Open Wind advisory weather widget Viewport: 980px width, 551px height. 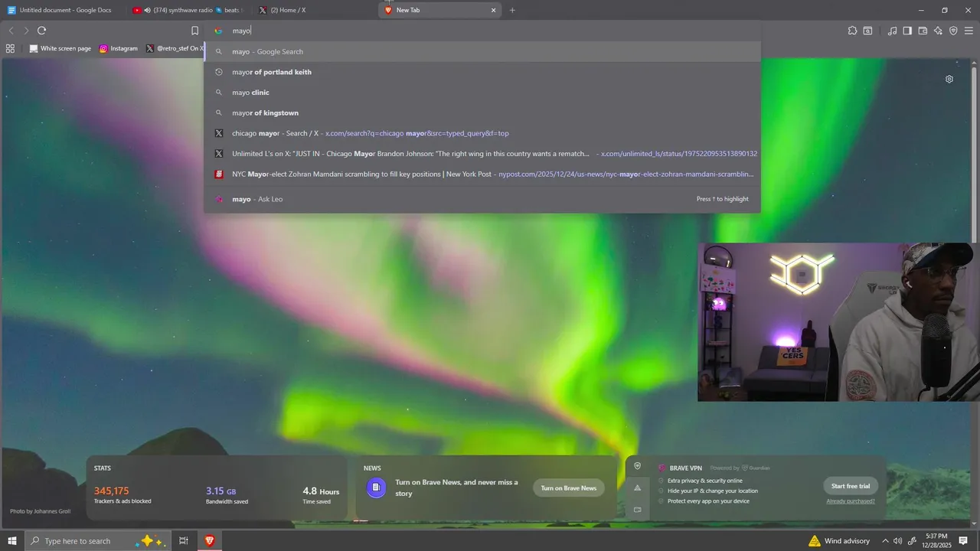pyautogui.click(x=840, y=541)
